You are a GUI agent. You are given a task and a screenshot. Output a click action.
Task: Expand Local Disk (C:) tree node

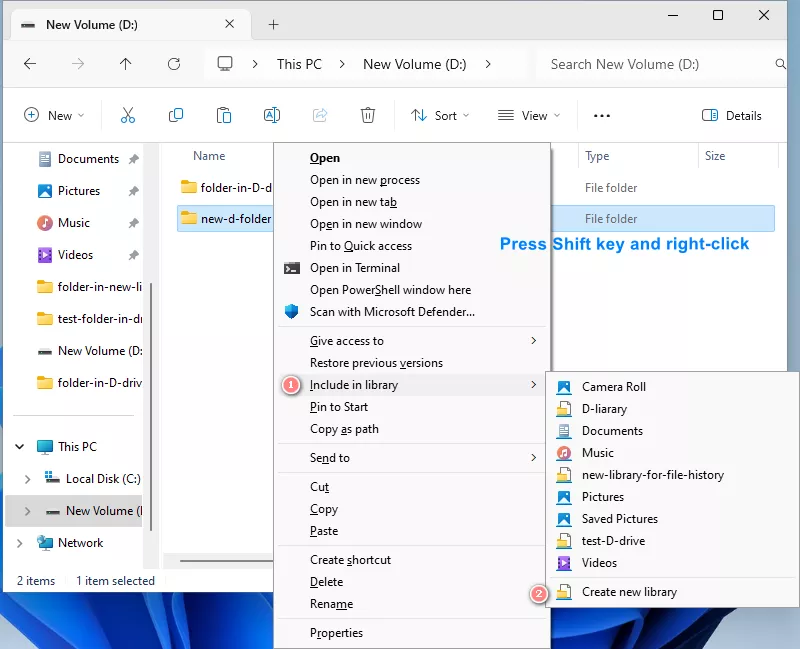tap(28, 479)
